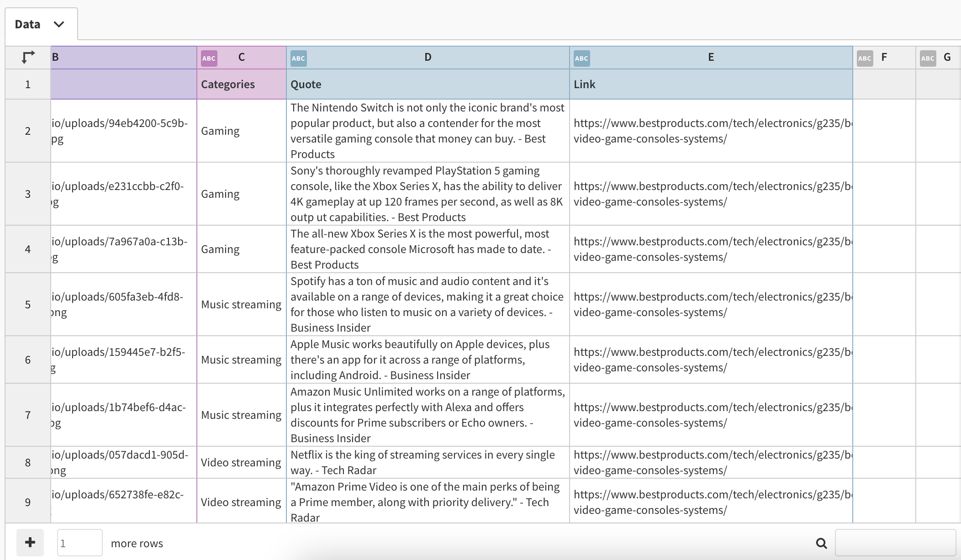Viewport: 961px width, 560px height.
Task: Click the Nintendo Switch quote cell
Action: tap(428, 131)
